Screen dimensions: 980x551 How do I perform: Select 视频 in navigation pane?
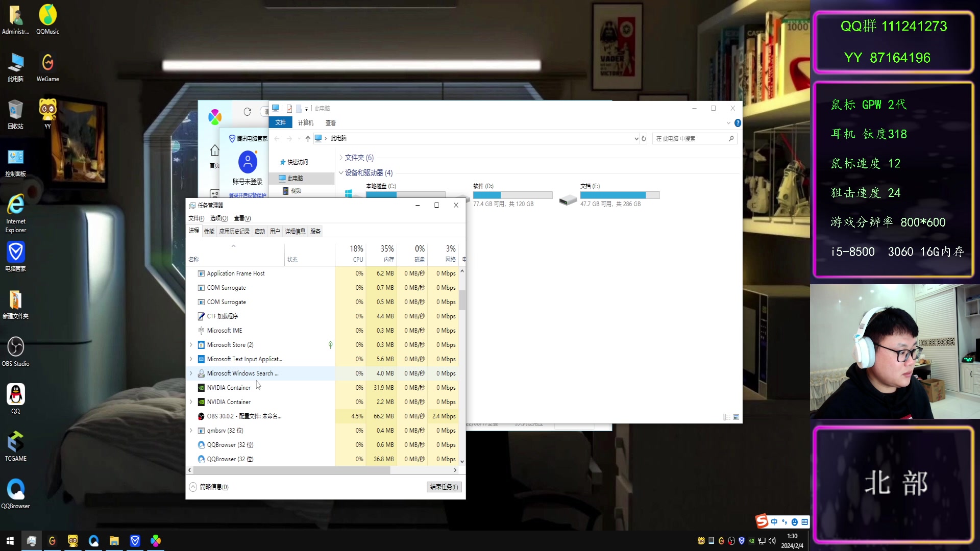pyautogui.click(x=296, y=191)
